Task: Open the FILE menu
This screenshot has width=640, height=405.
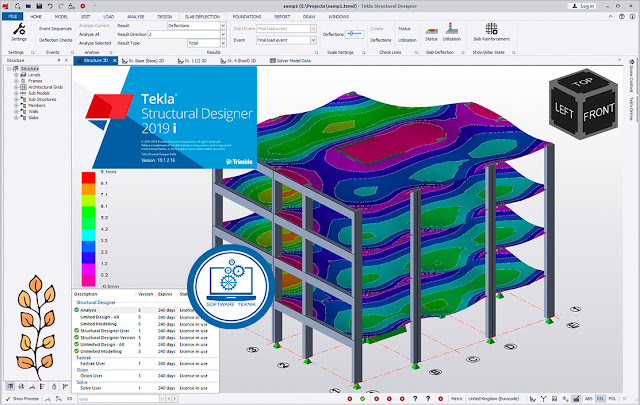Action: coord(13,17)
